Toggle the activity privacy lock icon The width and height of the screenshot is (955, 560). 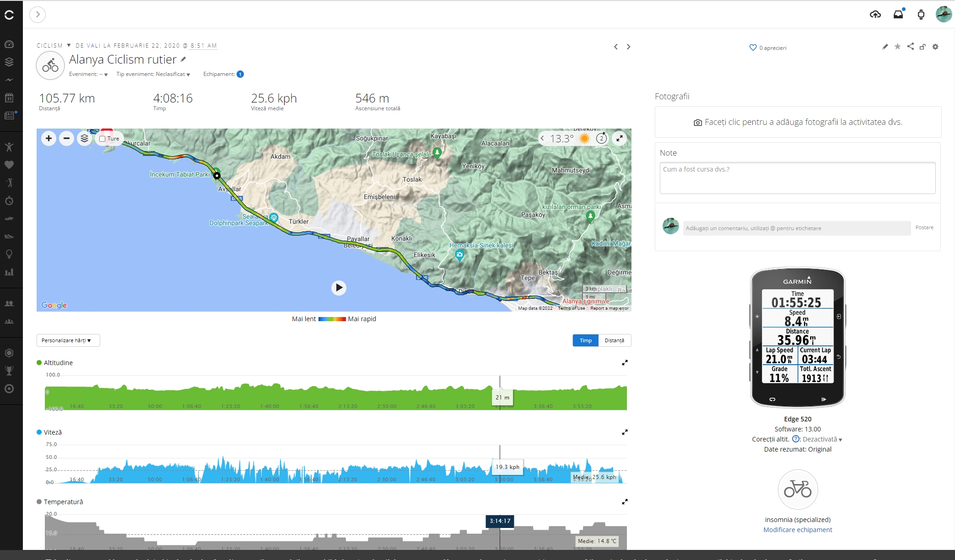[923, 47]
